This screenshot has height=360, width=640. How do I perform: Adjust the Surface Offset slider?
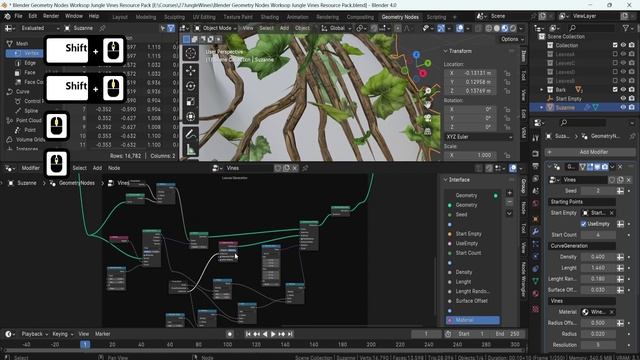598,290
